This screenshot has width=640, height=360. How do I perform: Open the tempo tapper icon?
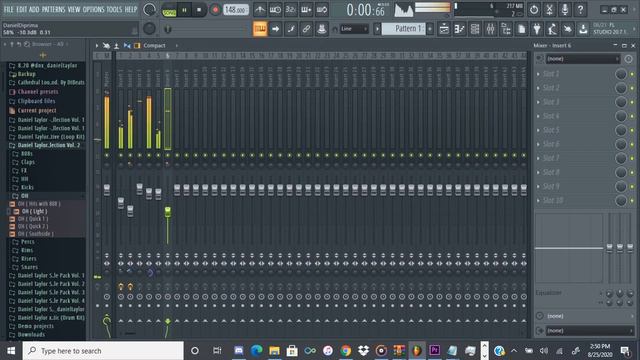(552, 29)
